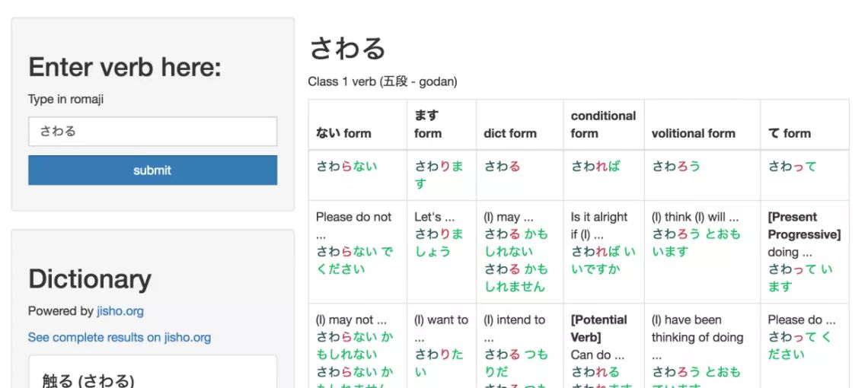This screenshot has height=388, width=868.
Task: Click the Let's ... さわりましょう cell
Action: 442,252
